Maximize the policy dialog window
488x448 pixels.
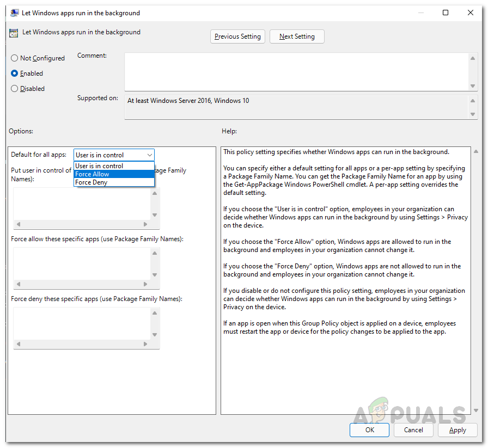(x=446, y=13)
